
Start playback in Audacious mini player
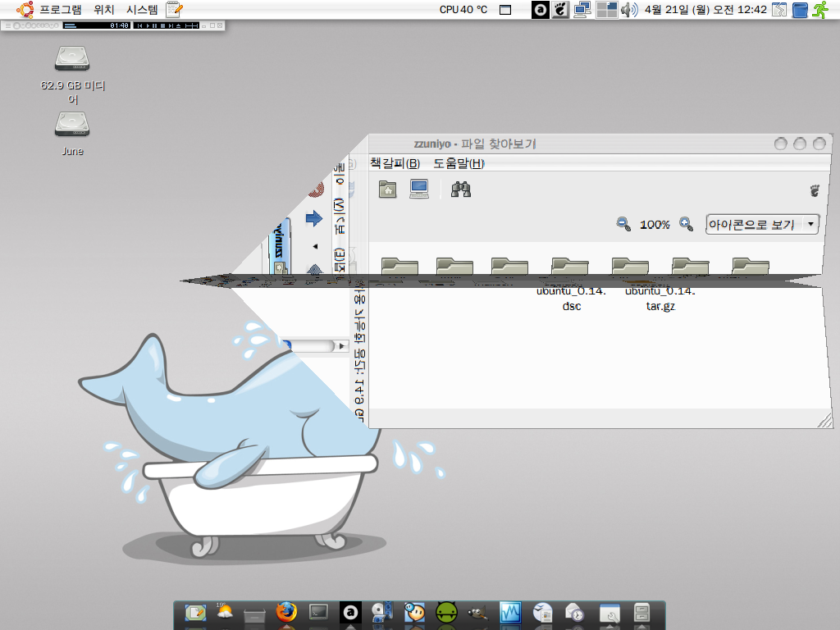pyautogui.click(x=148, y=25)
